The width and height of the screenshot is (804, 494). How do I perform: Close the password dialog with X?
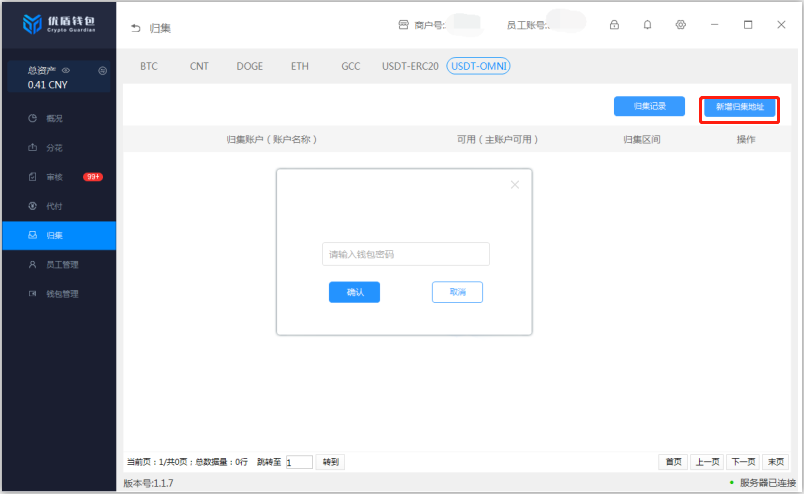(x=515, y=185)
